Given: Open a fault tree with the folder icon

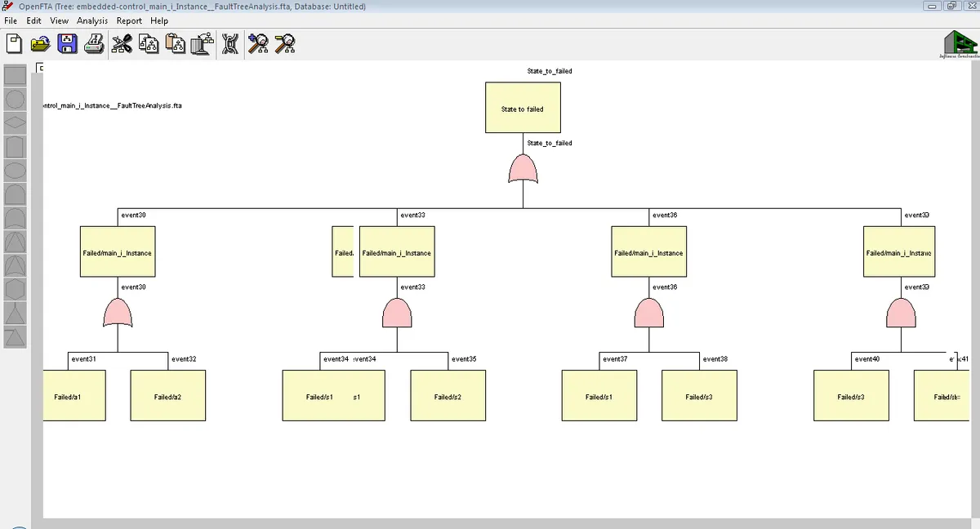Looking at the screenshot, I should (40, 45).
